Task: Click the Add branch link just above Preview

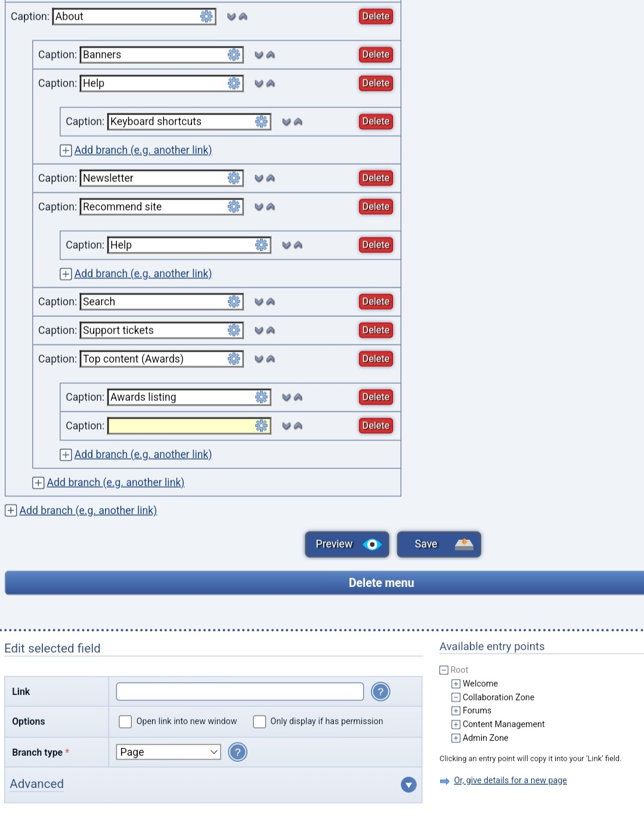Action: click(x=88, y=511)
